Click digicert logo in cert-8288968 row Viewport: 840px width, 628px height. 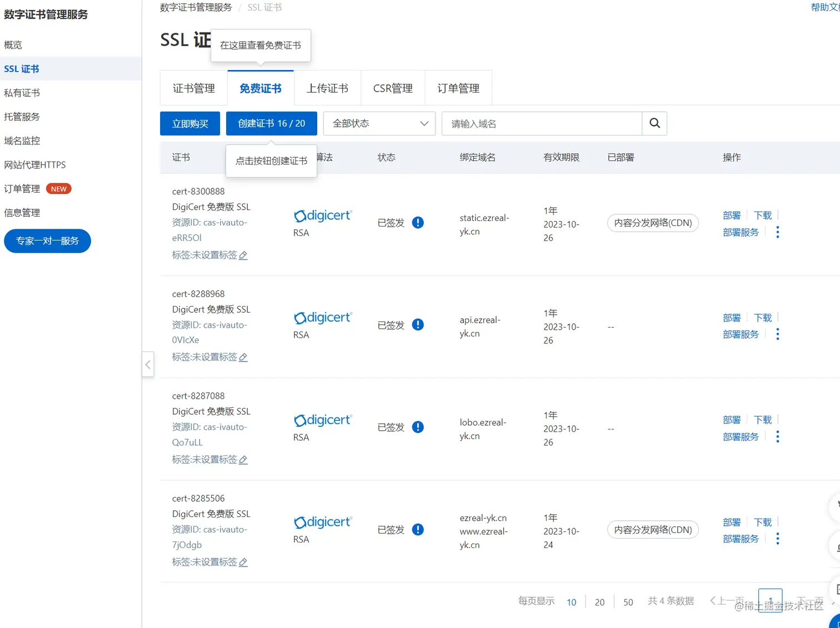click(x=323, y=318)
